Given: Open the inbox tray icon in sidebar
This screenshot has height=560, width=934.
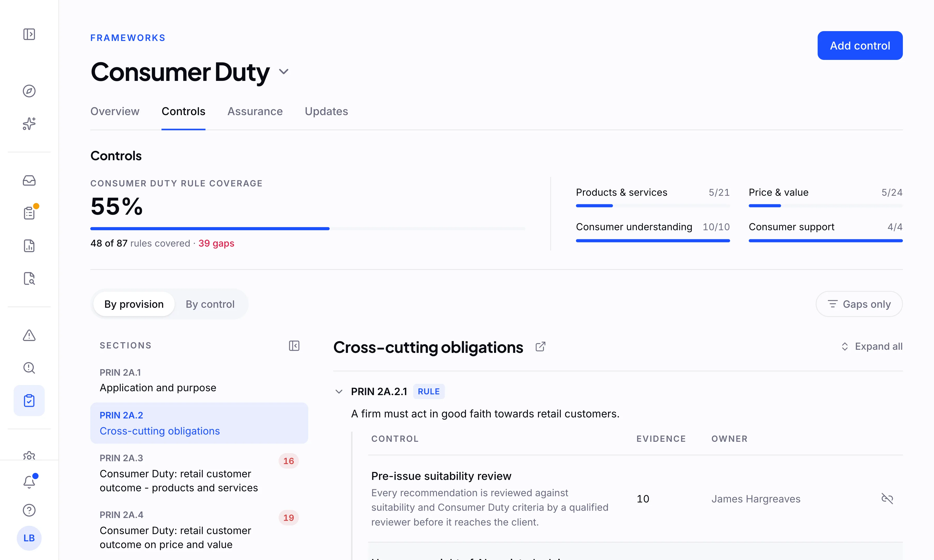Looking at the screenshot, I should pyautogui.click(x=29, y=180).
